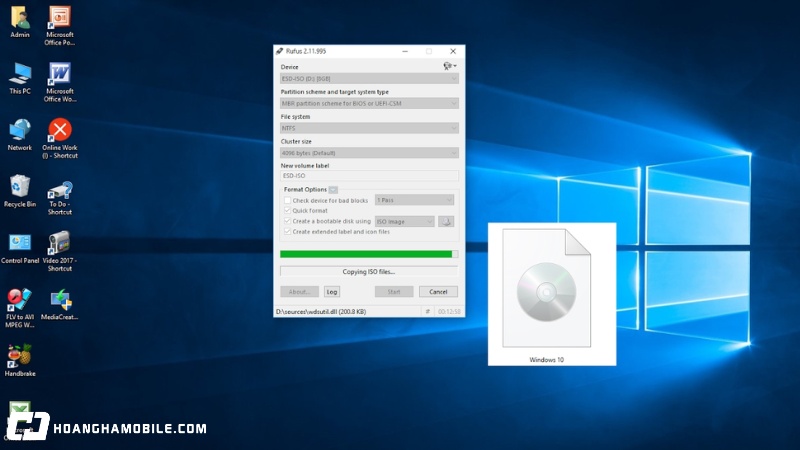Open the ISO Image boot type dropdown
Image resolution: width=800 pixels, height=450 pixels.
pyautogui.click(x=405, y=221)
